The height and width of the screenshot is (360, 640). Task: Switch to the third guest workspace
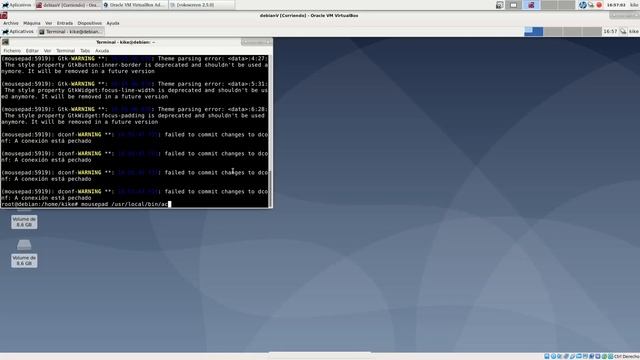(572, 31)
